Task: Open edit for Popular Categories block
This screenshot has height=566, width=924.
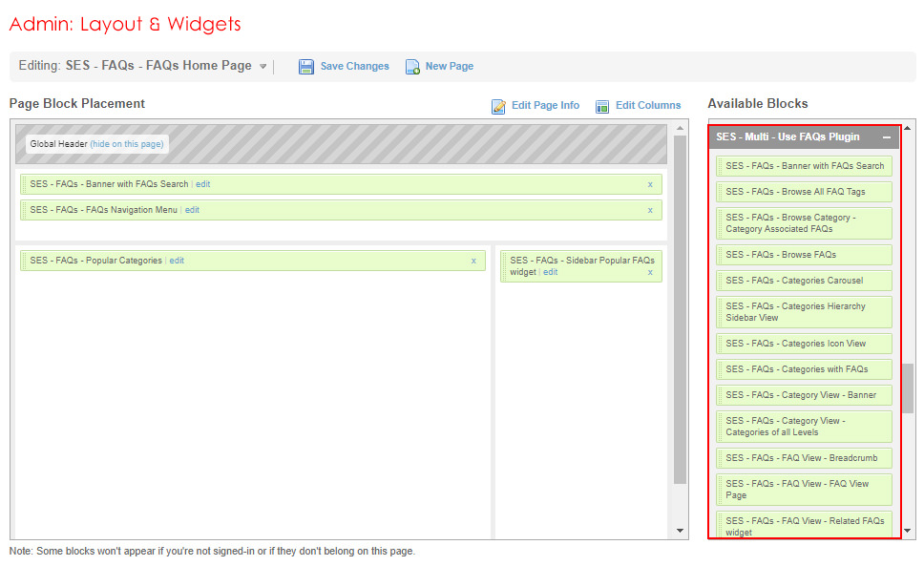Action: [177, 261]
